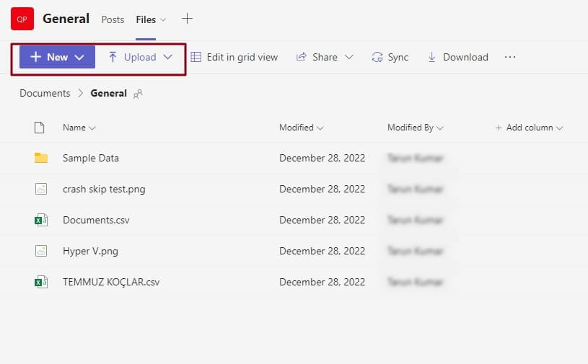Click the plus icon to add a tab

(x=187, y=19)
